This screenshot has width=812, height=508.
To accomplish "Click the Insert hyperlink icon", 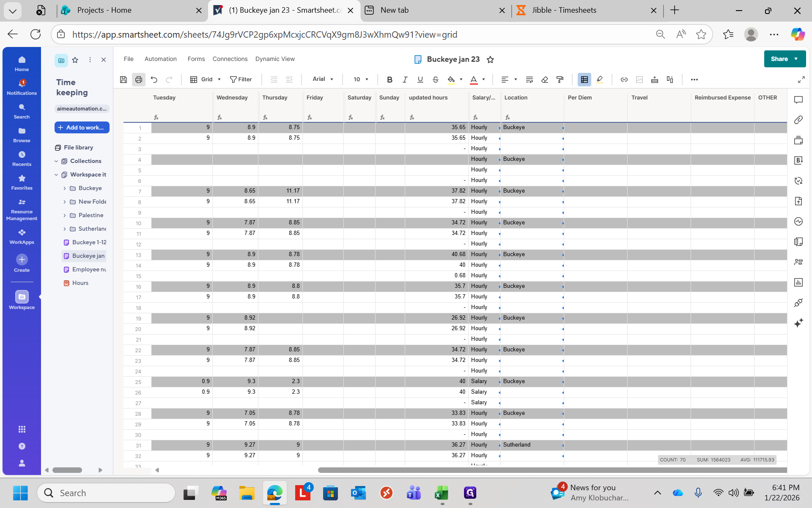I will pos(624,80).
